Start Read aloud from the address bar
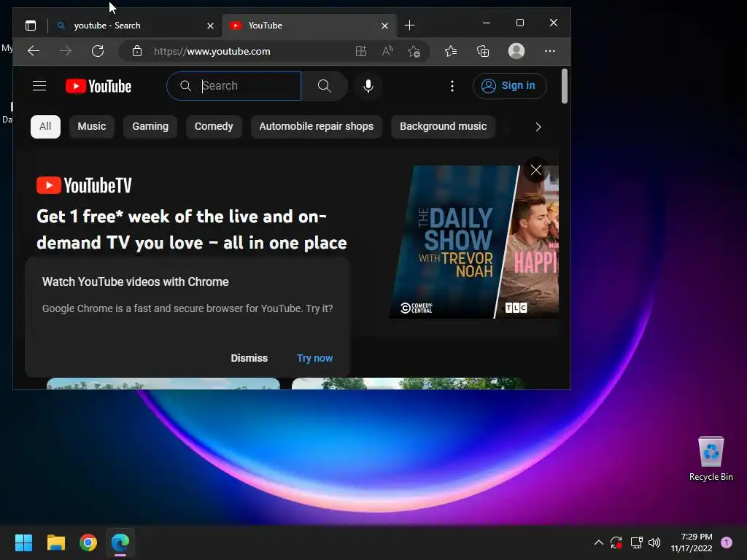Screen dimensions: 747x560 [387, 51]
